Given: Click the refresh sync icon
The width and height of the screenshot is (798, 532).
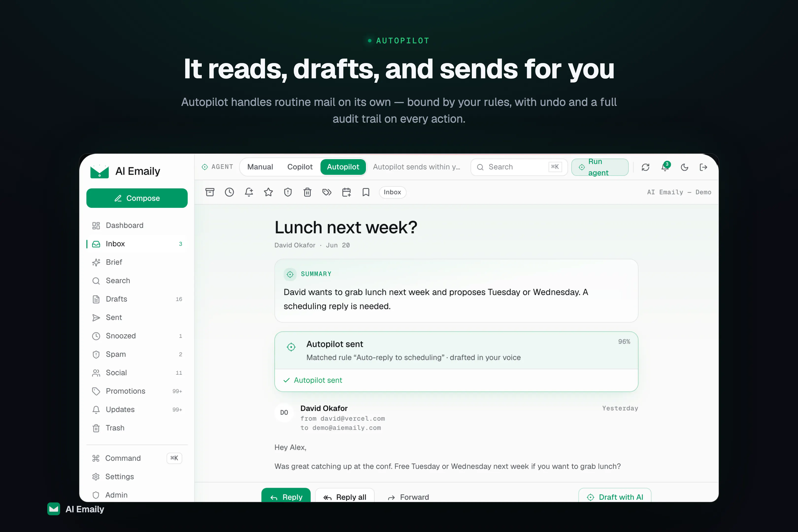Looking at the screenshot, I should tap(645, 167).
